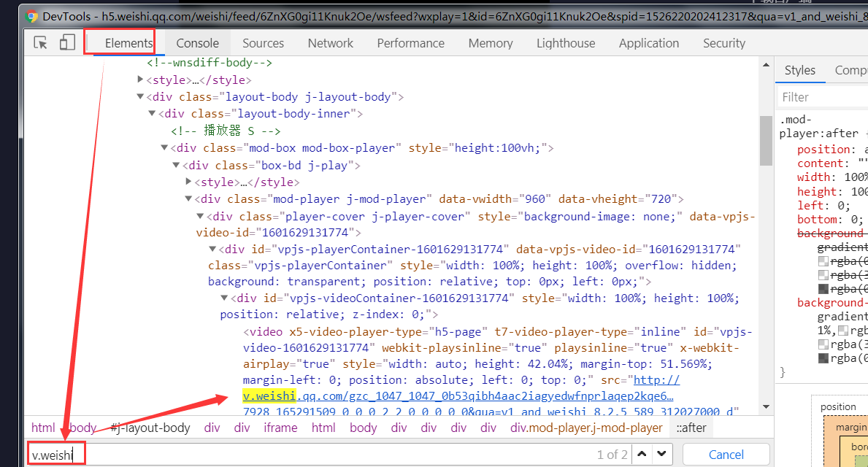Click the content property in Styles
868x467 pixels.
pos(821,163)
